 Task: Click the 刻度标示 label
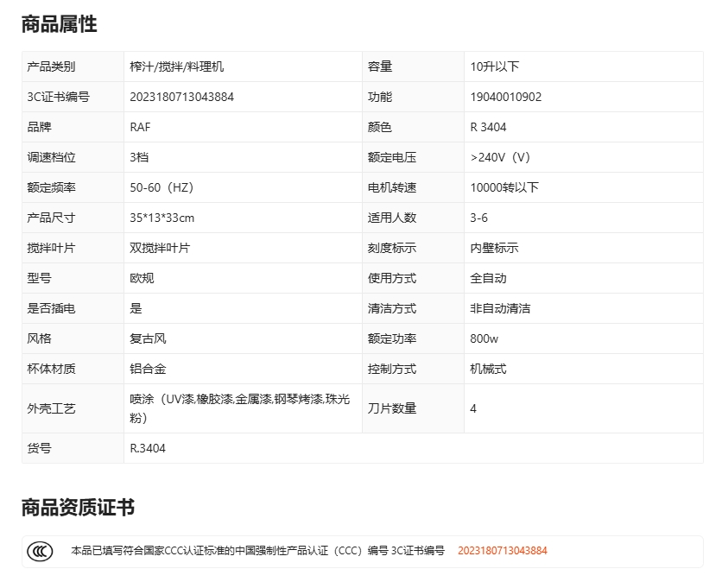tap(392, 248)
